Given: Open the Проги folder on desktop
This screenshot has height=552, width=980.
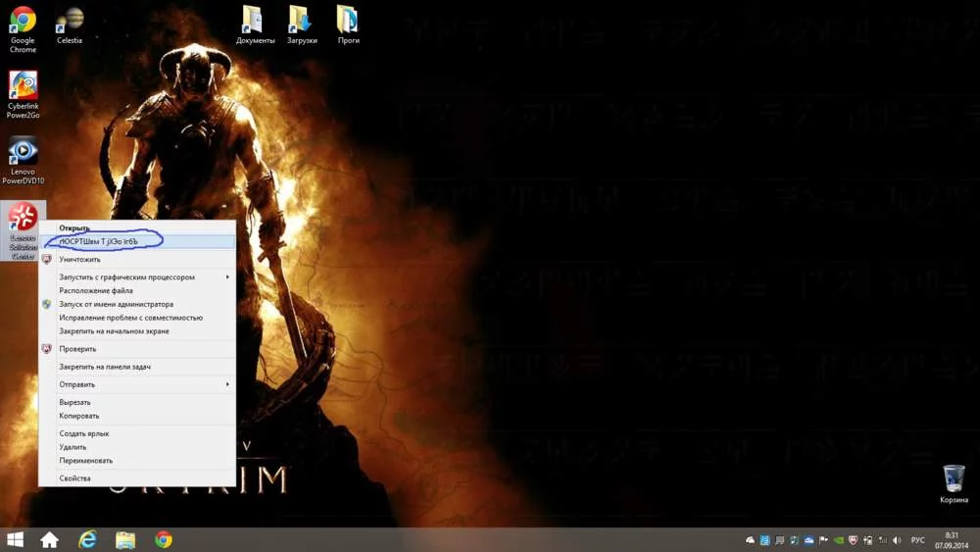Looking at the screenshot, I should pos(348,25).
